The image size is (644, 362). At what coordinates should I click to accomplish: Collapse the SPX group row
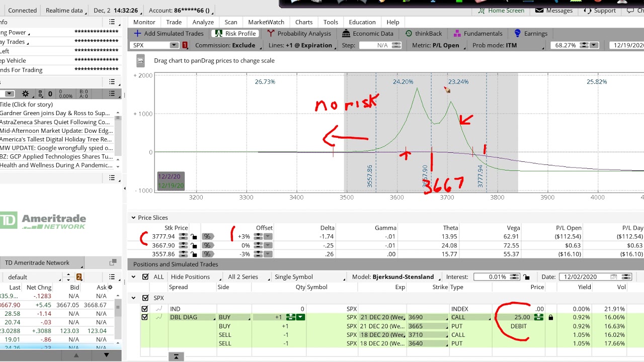pyautogui.click(x=133, y=298)
